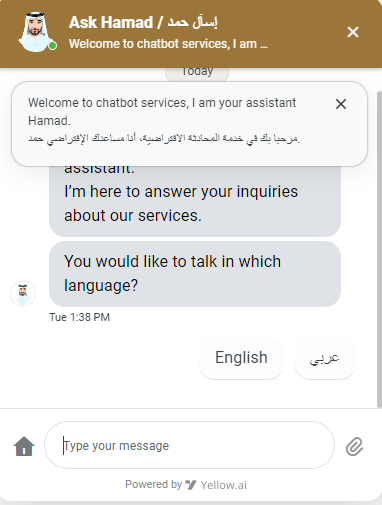
Task: Click the Yellow.ai logo icon
Action: click(191, 485)
